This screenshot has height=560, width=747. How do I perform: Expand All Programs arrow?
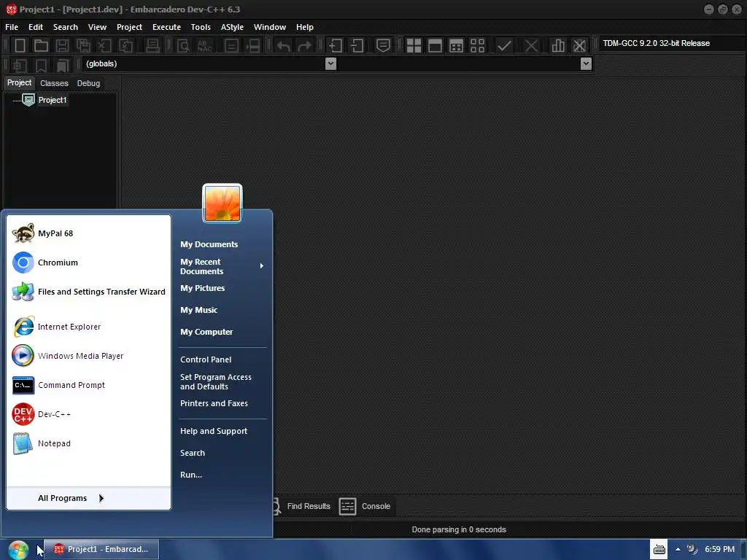(x=101, y=498)
